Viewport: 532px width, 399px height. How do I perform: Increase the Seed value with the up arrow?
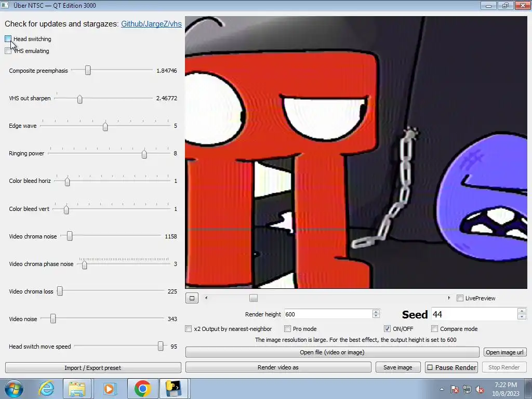[x=522, y=311]
